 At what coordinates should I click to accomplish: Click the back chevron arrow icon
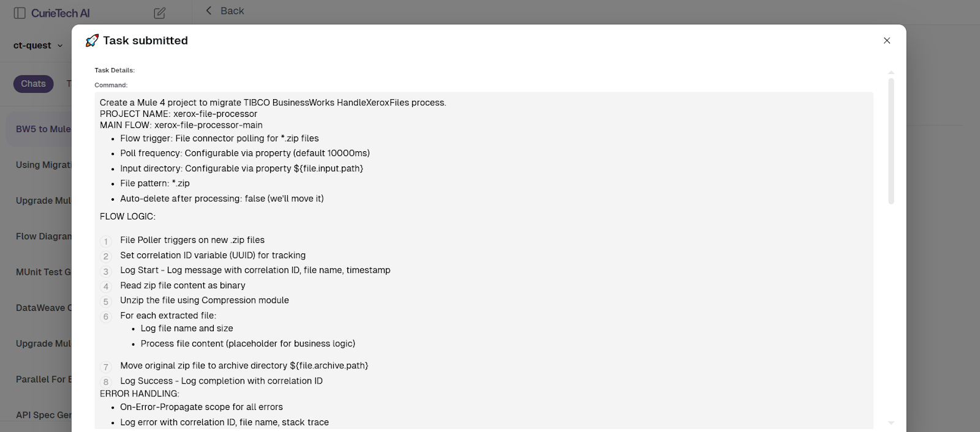coord(208,10)
